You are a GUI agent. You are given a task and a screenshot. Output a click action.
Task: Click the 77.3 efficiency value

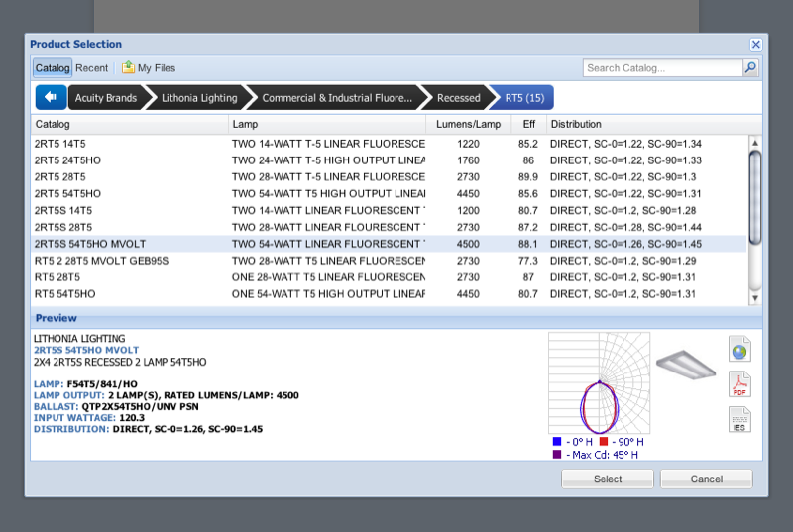click(x=528, y=261)
